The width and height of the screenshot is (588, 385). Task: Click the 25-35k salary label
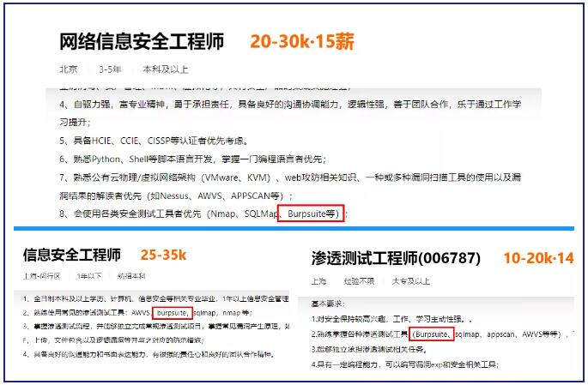point(163,255)
